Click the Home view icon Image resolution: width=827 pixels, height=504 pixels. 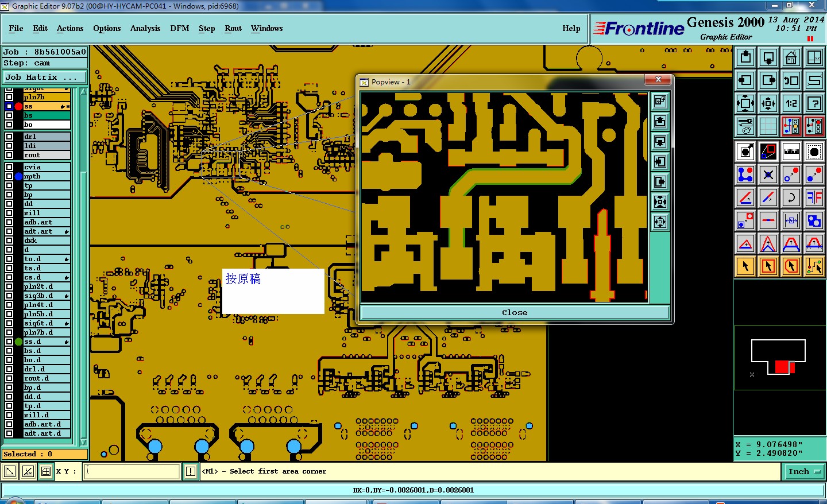click(x=791, y=57)
